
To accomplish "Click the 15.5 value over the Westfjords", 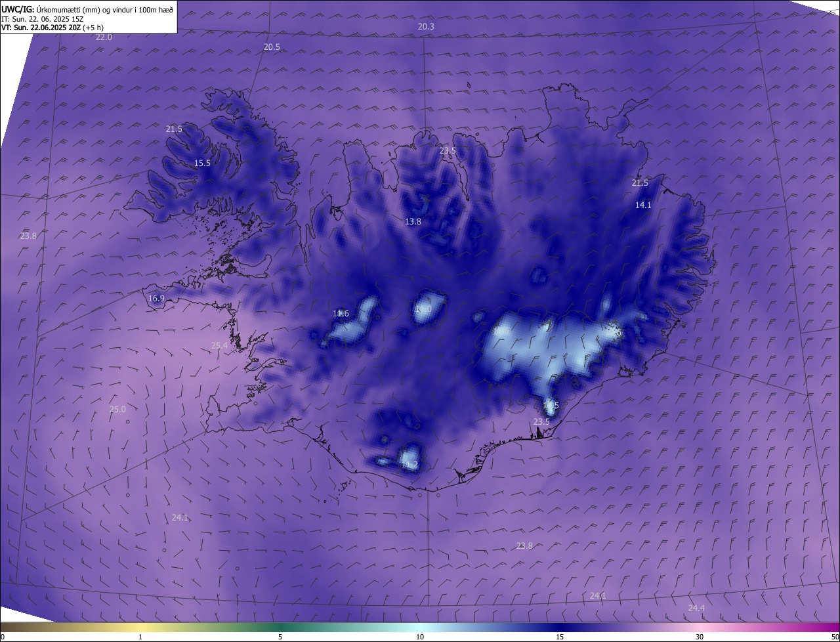I will (202, 163).
